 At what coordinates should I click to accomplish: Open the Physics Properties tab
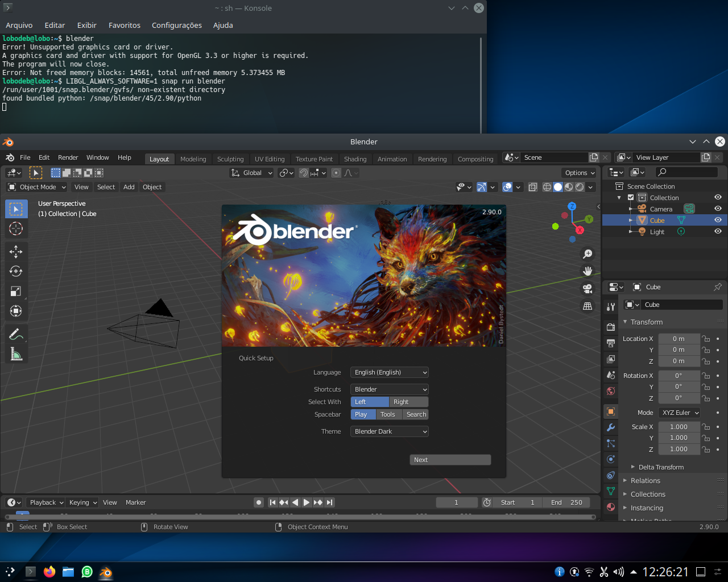pos(610,459)
